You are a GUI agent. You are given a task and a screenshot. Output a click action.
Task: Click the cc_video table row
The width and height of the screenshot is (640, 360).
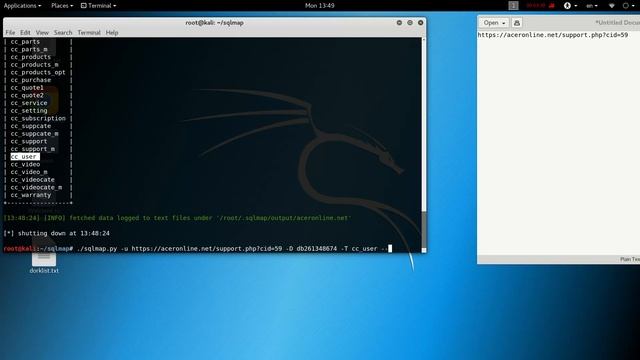click(25, 164)
